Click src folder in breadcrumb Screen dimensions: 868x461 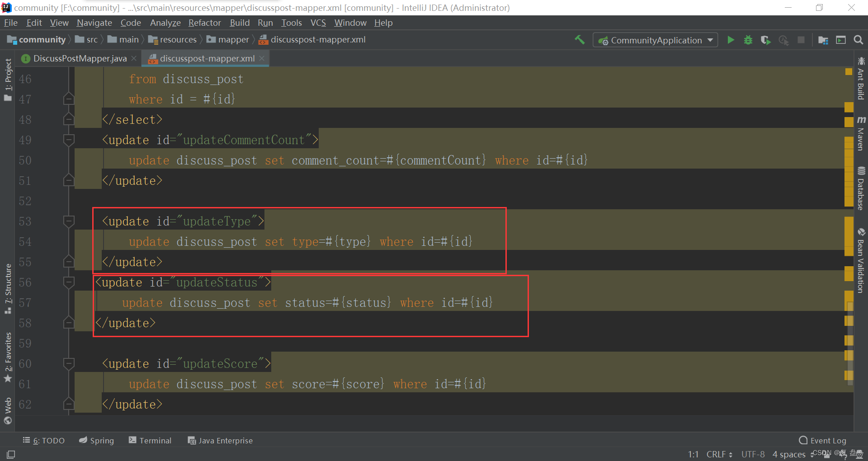coord(87,40)
